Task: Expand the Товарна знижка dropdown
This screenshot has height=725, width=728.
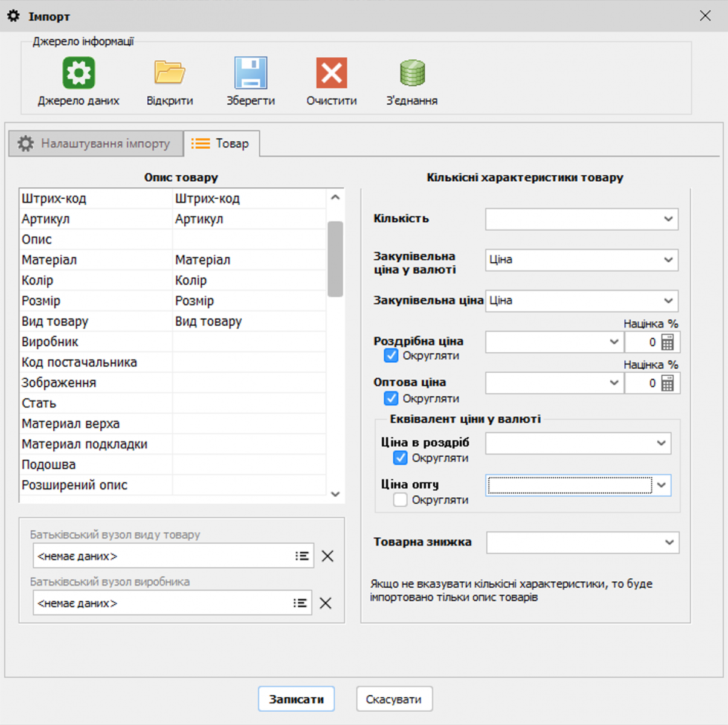Action: click(669, 543)
